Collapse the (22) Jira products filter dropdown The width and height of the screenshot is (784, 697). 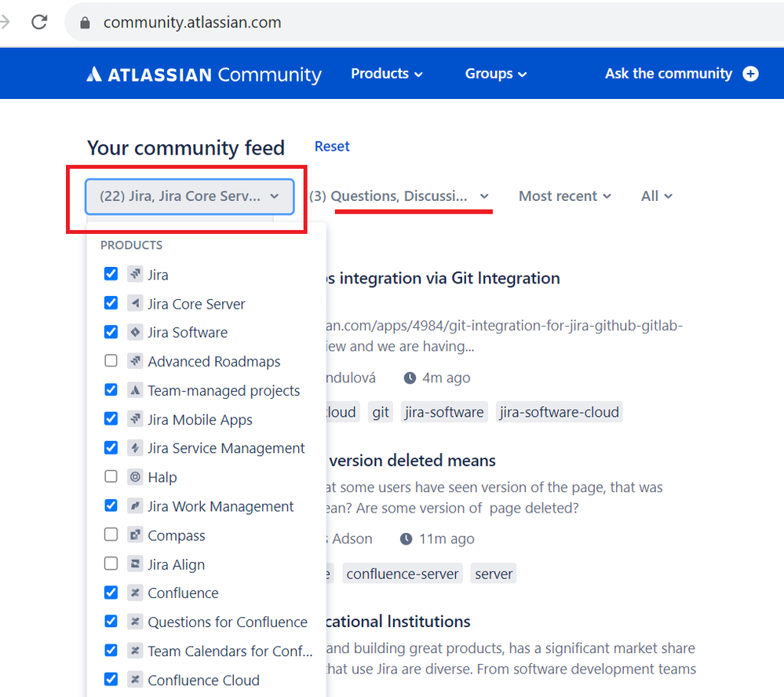[x=189, y=196]
